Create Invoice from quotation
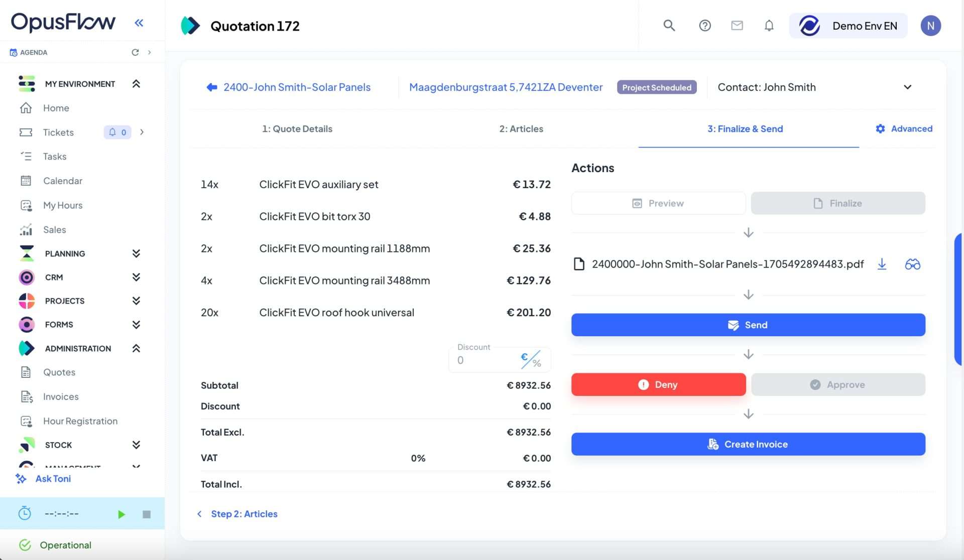Image resolution: width=964 pixels, height=560 pixels. (x=748, y=444)
